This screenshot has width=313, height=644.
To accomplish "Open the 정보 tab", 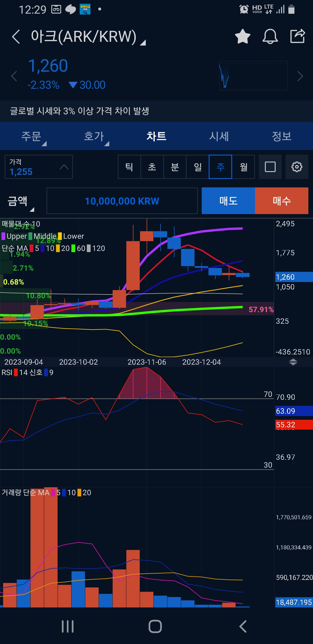I will pyautogui.click(x=282, y=136).
